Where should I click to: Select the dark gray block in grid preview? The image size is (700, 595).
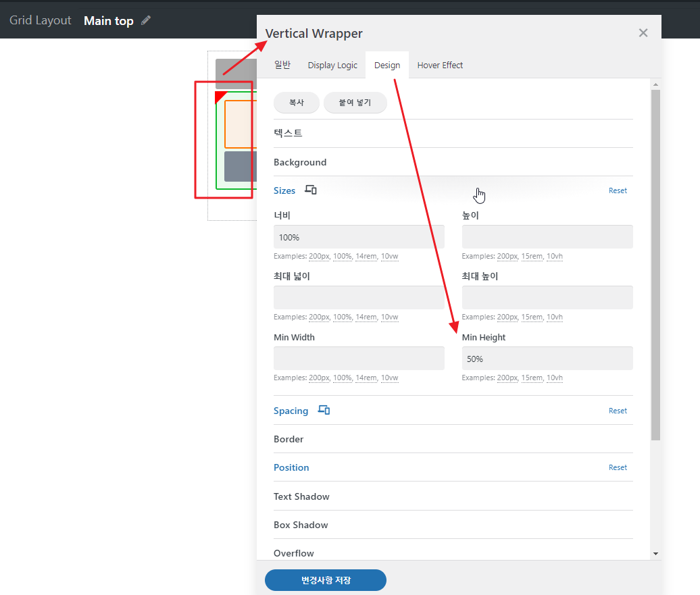tap(241, 166)
